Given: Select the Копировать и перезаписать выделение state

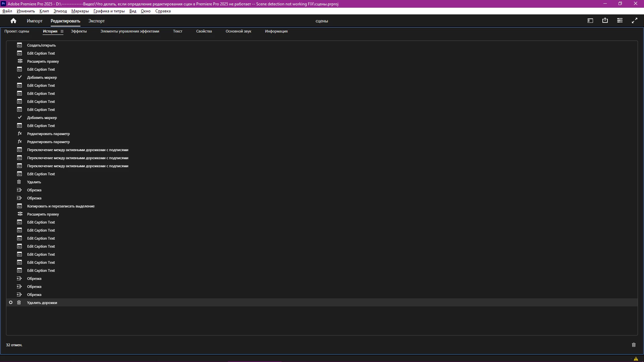Looking at the screenshot, I should click(61, 206).
